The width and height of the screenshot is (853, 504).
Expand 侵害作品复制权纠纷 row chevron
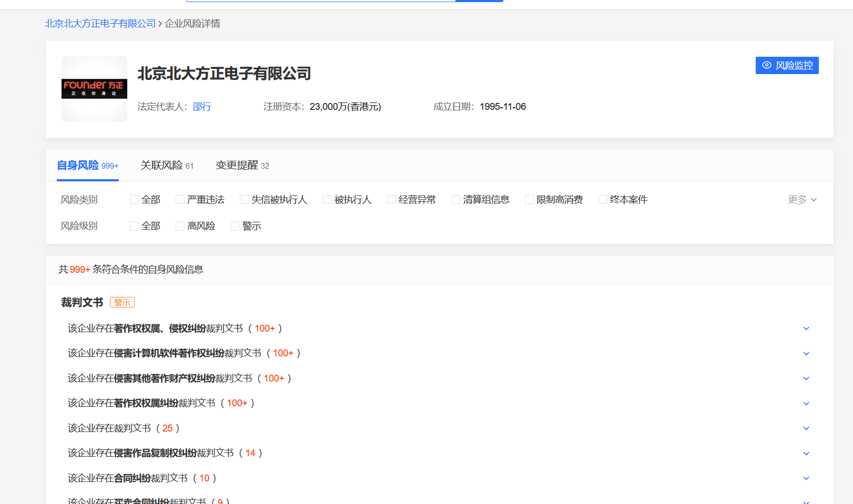[806, 454]
